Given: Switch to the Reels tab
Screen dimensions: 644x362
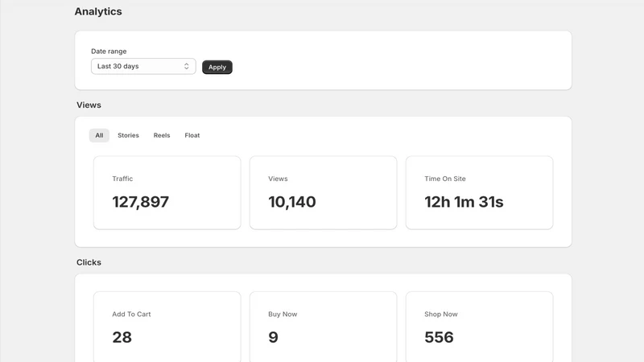Looking at the screenshot, I should pyautogui.click(x=162, y=135).
